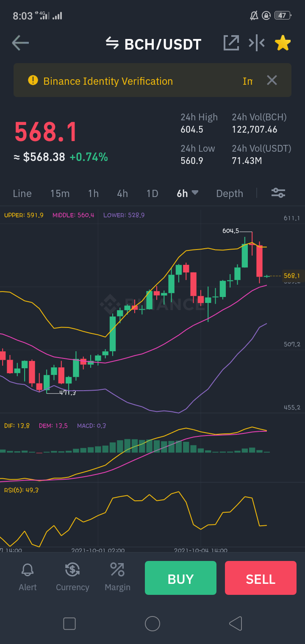Go back using the arrow icon

pyautogui.click(x=20, y=43)
